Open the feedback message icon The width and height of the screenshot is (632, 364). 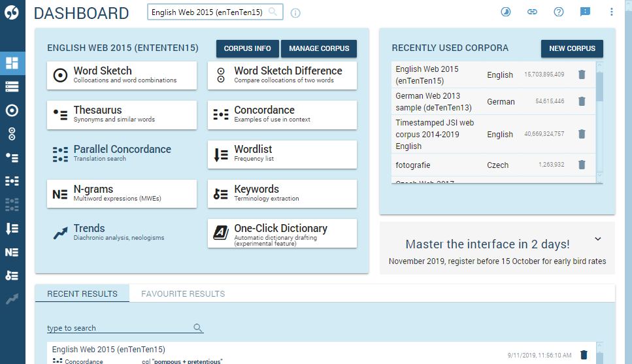[x=585, y=12]
